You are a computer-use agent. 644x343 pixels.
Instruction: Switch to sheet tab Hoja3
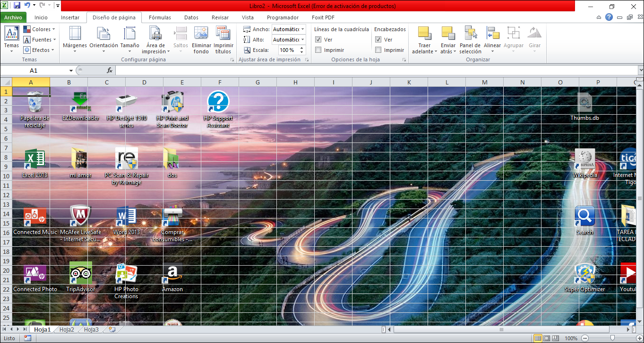[91, 330]
